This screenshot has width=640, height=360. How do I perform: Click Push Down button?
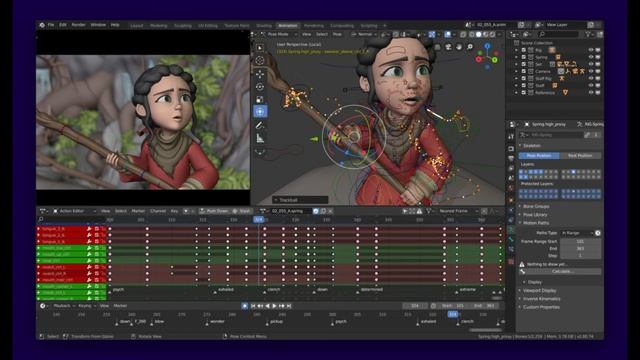[214, 211]
